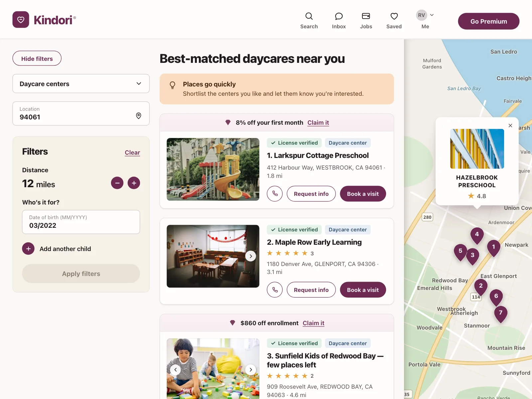Open the Me profile menu
532x399 pixels.
click(425, 20)
